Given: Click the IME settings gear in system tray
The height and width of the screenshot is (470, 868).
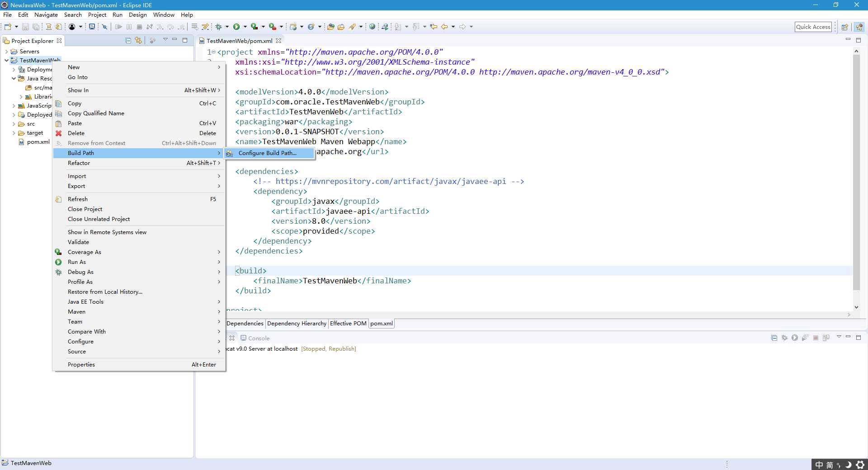Looking at the screenshot, I should pyautogui.click(x=860, y=465).
